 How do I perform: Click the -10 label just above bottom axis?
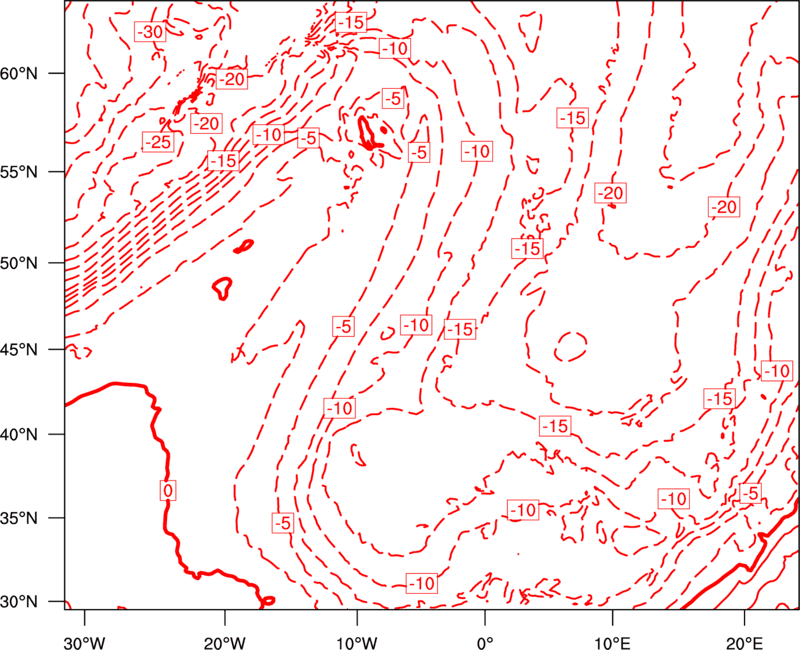pyautogui.click(x=422, y=583)
